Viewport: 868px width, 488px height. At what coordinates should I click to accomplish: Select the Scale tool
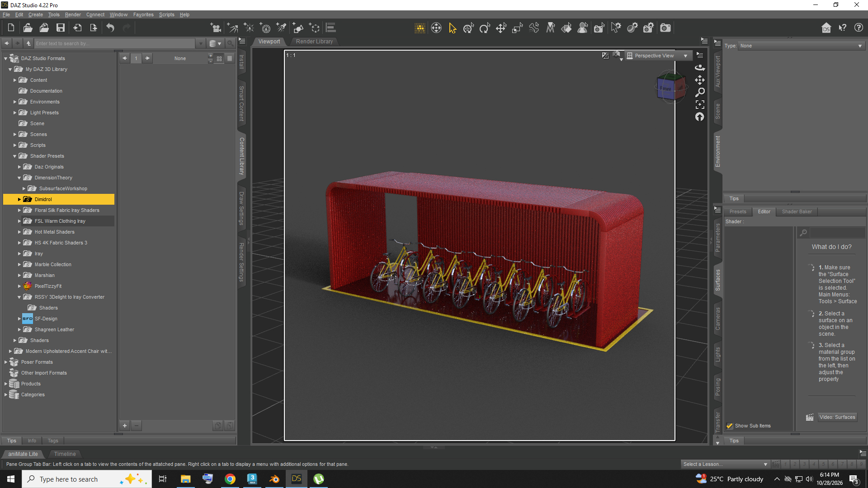coord(517,28)
